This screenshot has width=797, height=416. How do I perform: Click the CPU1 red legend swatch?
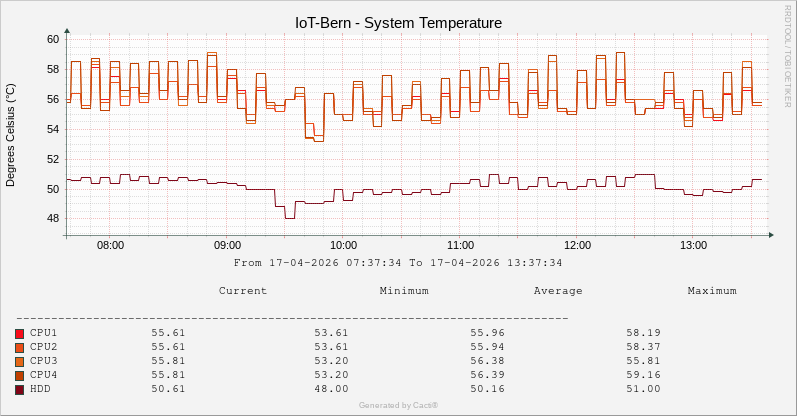pos(20,333)
